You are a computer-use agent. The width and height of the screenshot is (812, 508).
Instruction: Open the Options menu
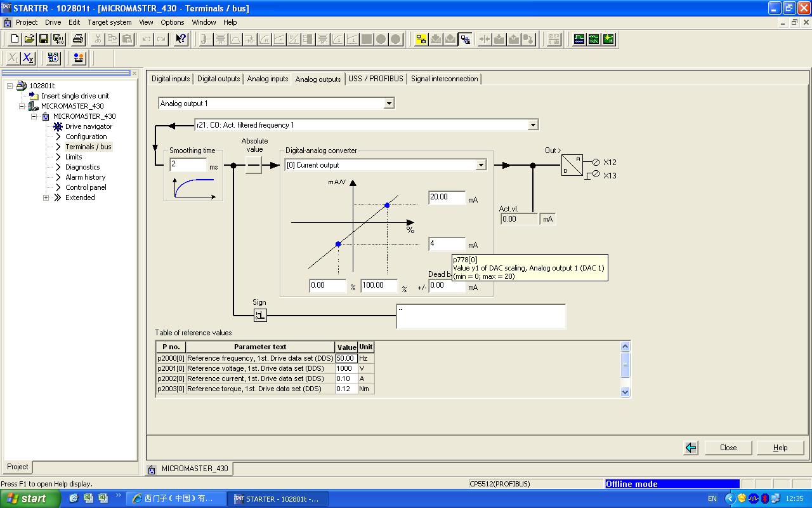pyautogui.click(x=173, y=22)
